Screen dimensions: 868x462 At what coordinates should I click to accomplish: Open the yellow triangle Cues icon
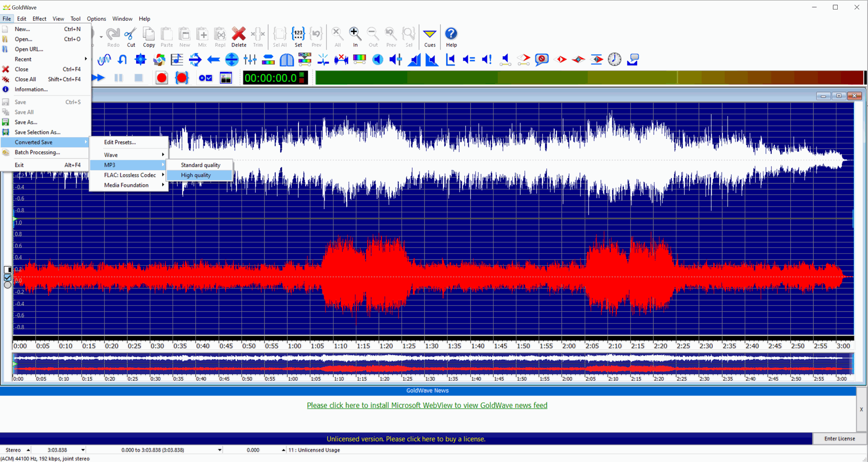coord(429,37)
